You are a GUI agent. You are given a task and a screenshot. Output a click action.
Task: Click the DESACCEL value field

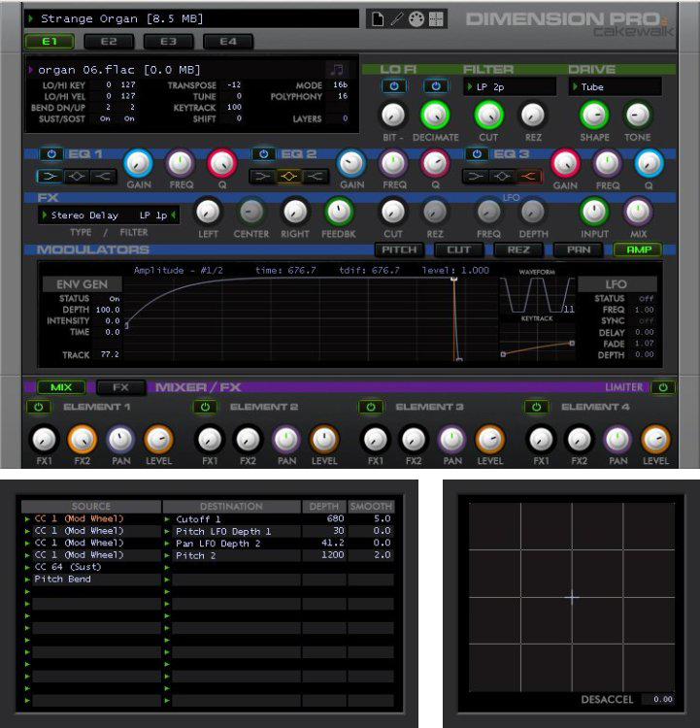tap(657, 699)
